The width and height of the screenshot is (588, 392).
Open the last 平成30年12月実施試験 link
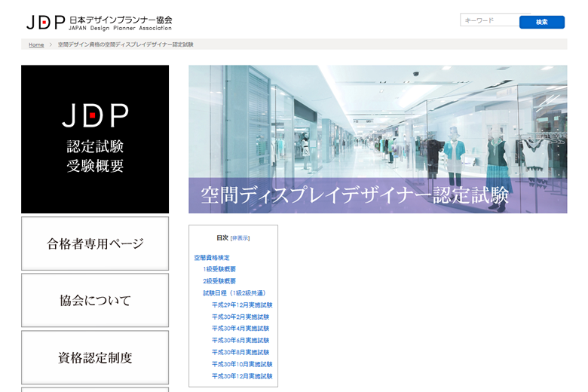click(x=242, y=376)
